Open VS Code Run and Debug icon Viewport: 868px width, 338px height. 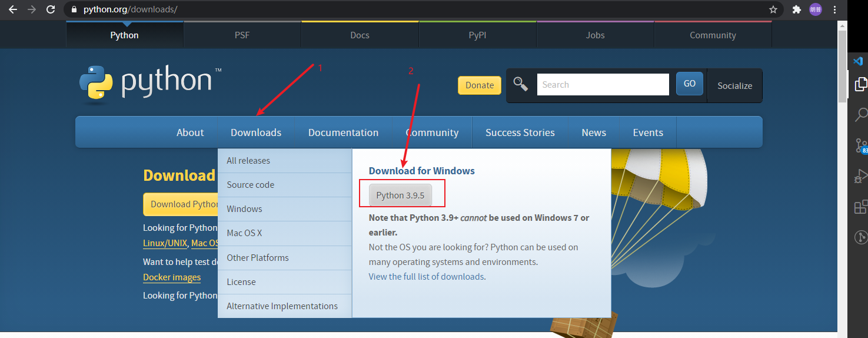coord(861,175)
